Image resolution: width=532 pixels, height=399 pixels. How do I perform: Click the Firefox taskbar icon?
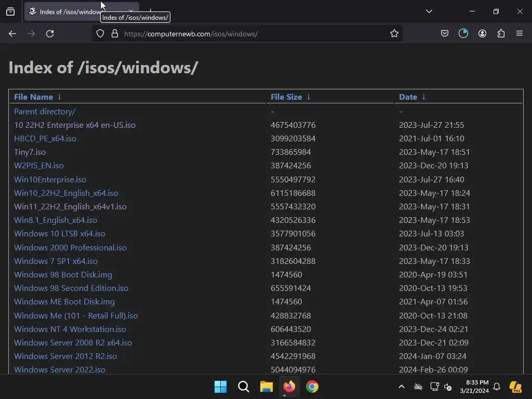coord(289,387)
